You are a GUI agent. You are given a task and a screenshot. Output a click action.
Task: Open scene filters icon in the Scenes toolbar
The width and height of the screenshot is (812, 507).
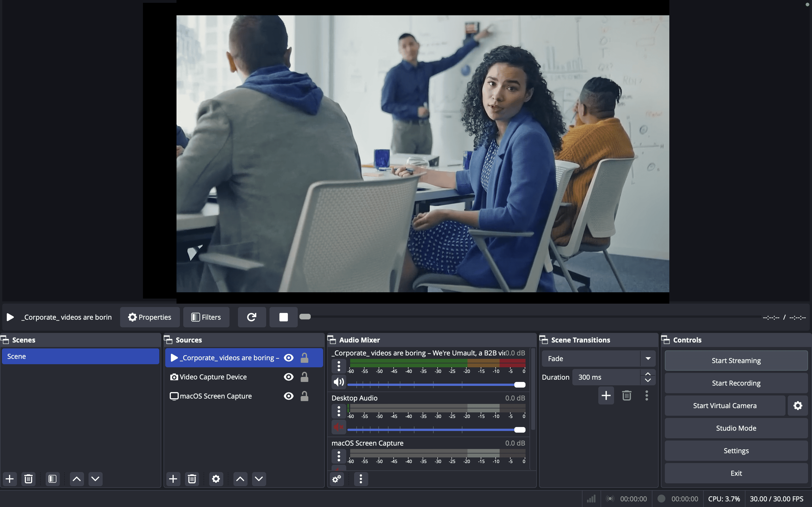pos(52,479)
